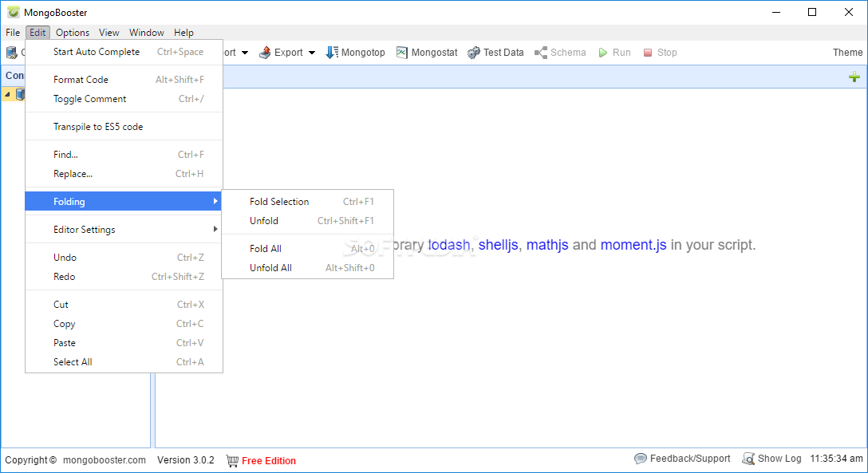Open the moment.js link
The image size is (868, 473).
pyautogui.click(x=633, y=245)
